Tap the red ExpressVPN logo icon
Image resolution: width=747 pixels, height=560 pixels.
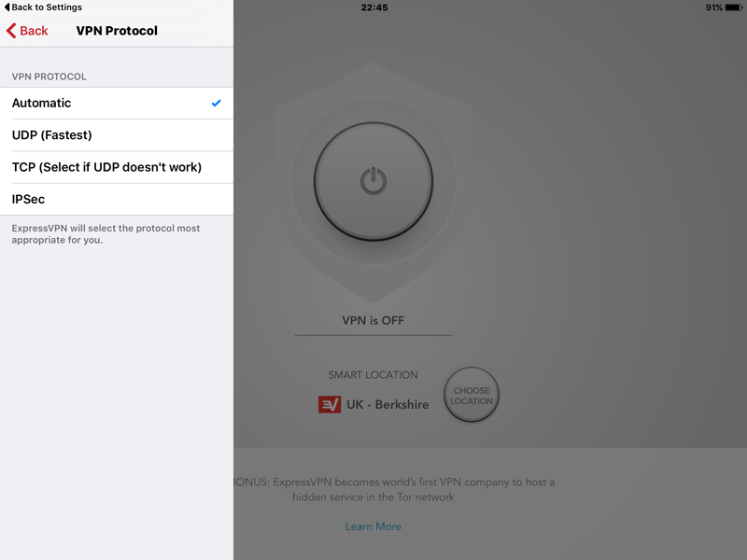[x=330, y=405]
